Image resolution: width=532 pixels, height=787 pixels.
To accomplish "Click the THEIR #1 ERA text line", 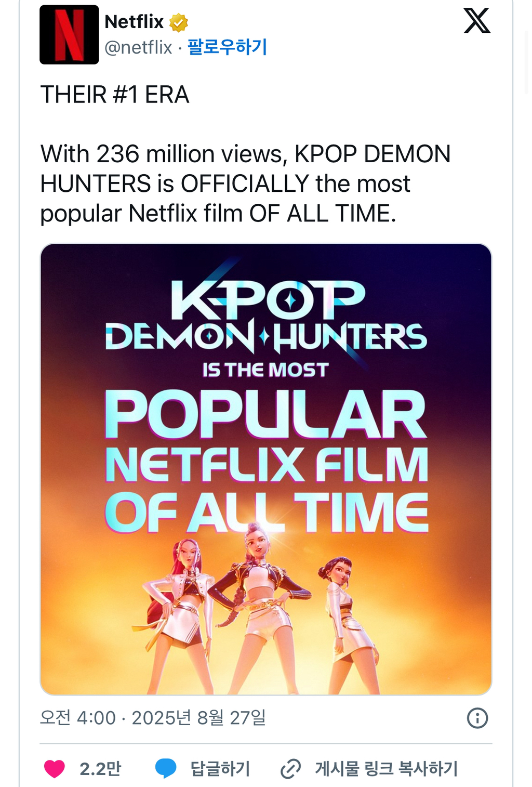I will coord(115,95).
